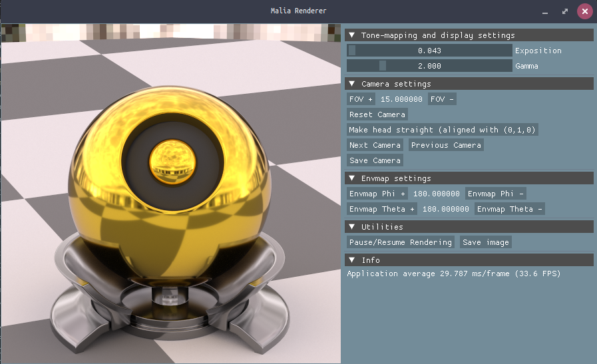
Task: Click the Gamma slider
Action: tap(429, 66)
